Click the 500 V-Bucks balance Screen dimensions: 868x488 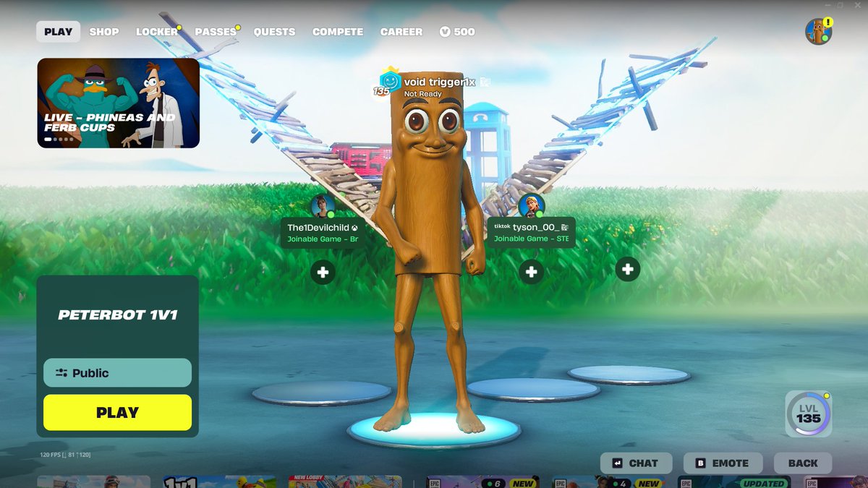tap(457, 32)
